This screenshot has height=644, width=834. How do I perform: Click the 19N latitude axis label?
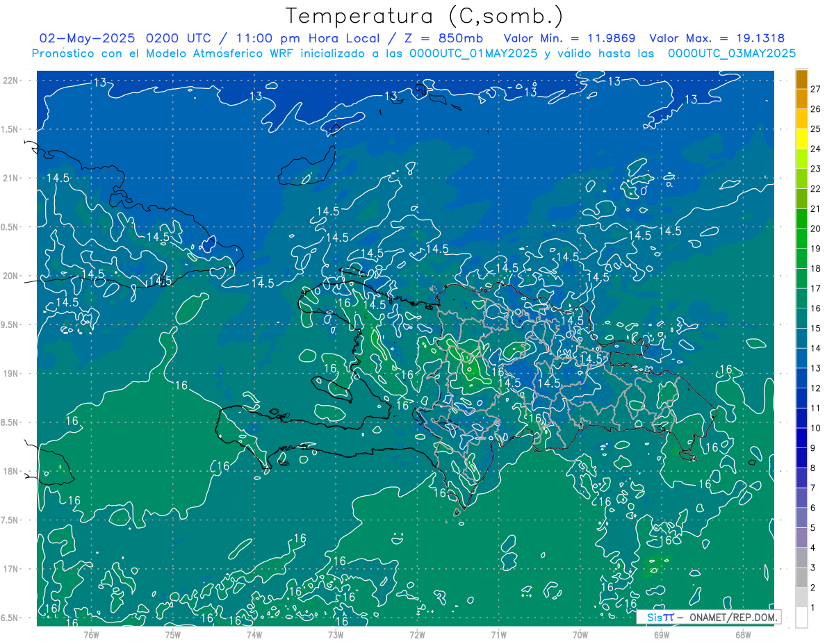(12, 374)
